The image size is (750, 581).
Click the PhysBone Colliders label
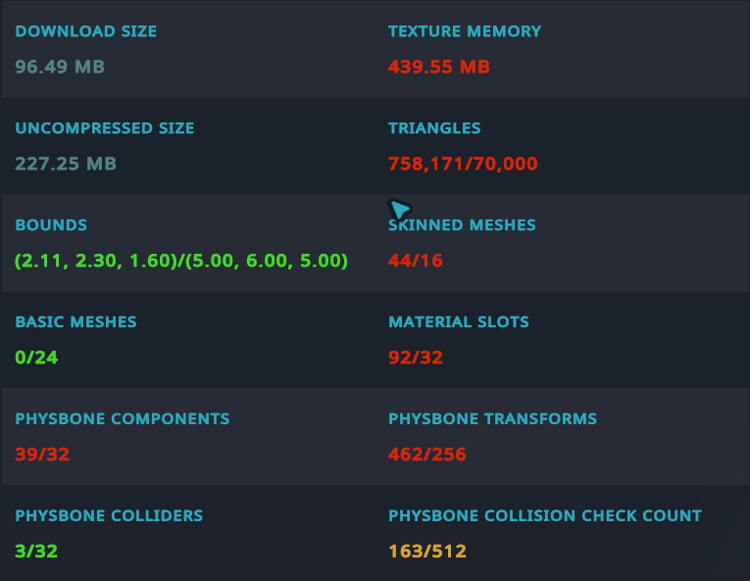click(x=109, y=516)
